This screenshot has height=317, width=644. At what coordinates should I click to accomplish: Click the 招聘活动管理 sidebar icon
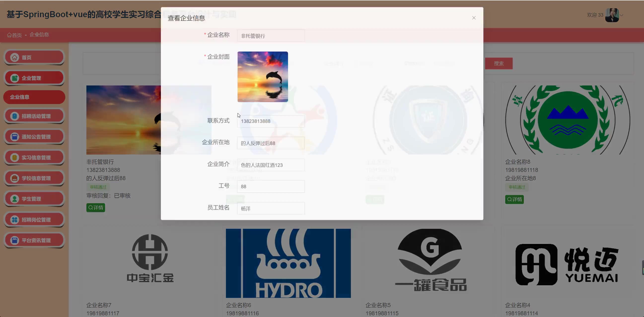click(x=14, y=116)
